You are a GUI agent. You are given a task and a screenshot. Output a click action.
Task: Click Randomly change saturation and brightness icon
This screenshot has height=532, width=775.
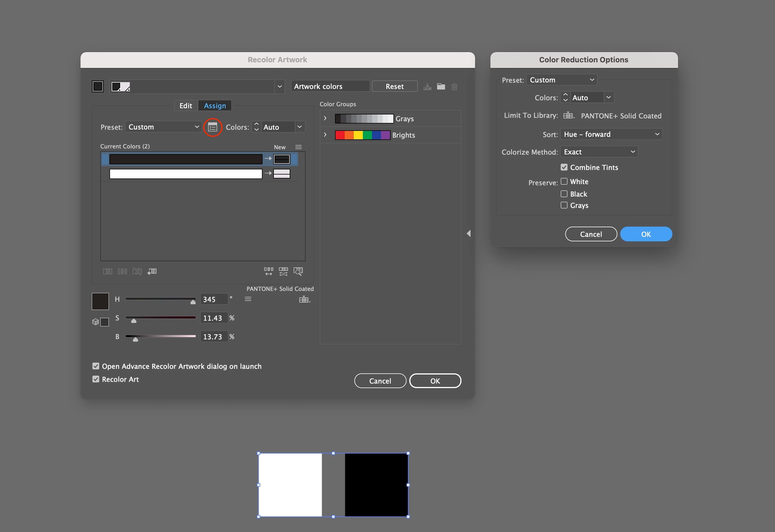(283, 271)
